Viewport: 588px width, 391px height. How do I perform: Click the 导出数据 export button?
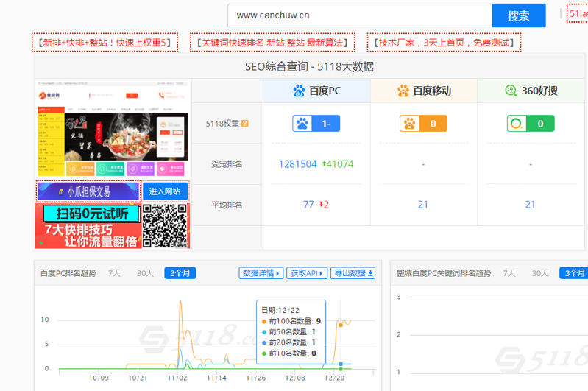coord(353,273)
